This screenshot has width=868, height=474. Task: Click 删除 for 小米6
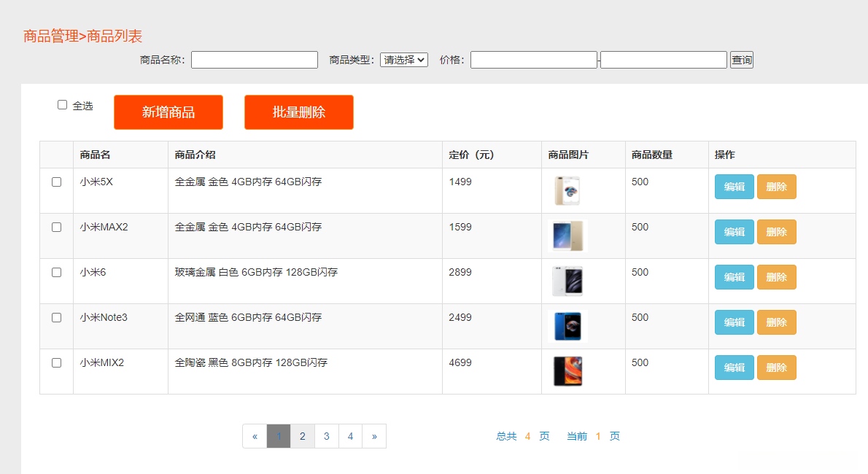click(x=777, y=277)
